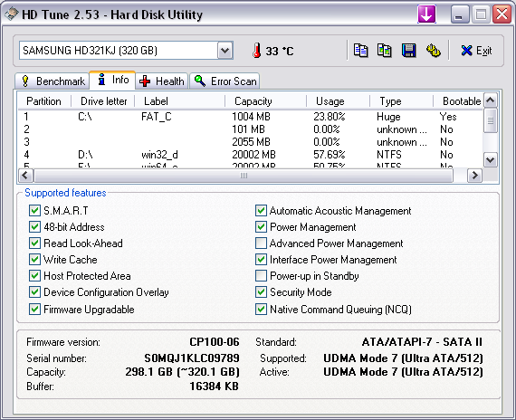Click the horizontal scroll right arrow
Viewport: 516px width, 420px height.
[474, 175]
